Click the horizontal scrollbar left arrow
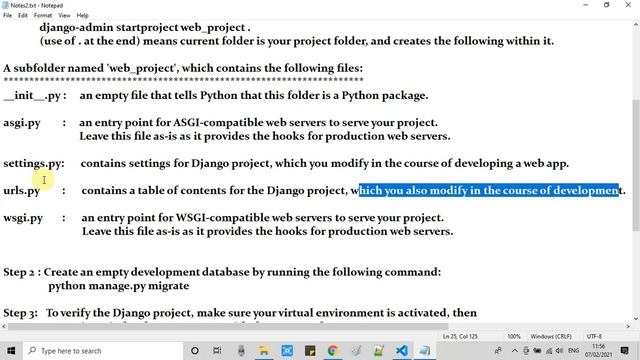The height and width of the screenshot is (360, 640). click(4, 327)
